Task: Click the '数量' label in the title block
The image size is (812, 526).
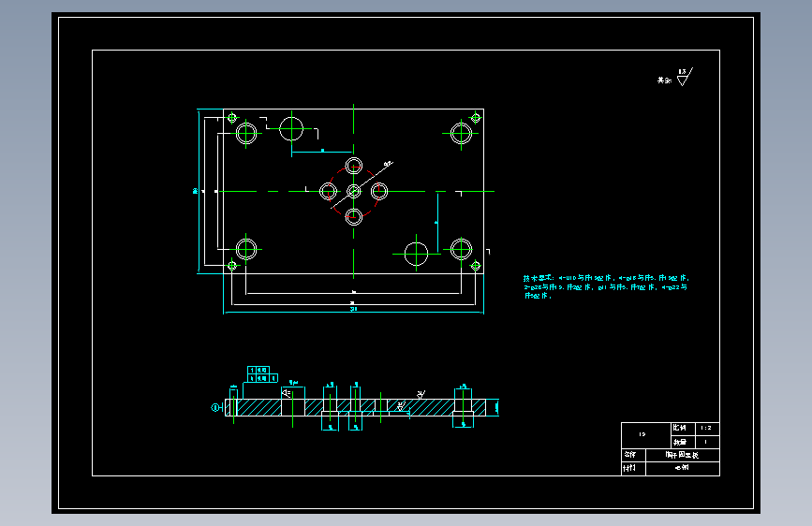Action: 679,442
